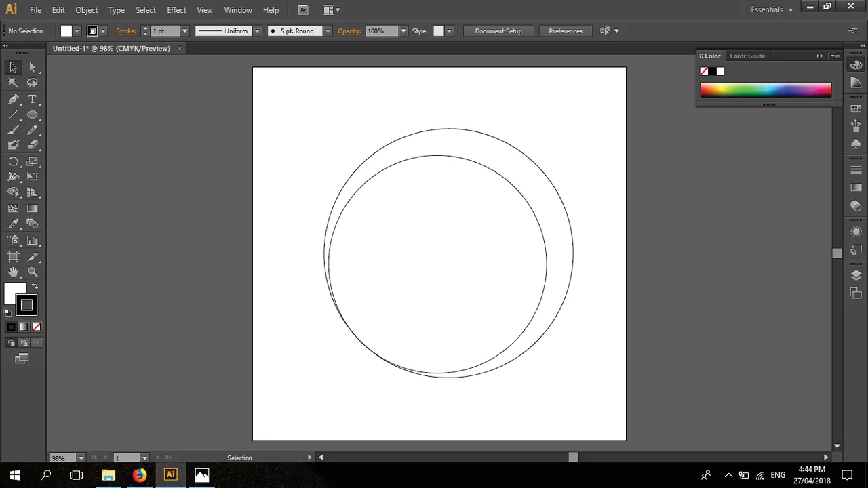Image resolution: width=868 pixels, height=488 pixels.
Task: Select the Hand tool
Action: pos(13,272)
